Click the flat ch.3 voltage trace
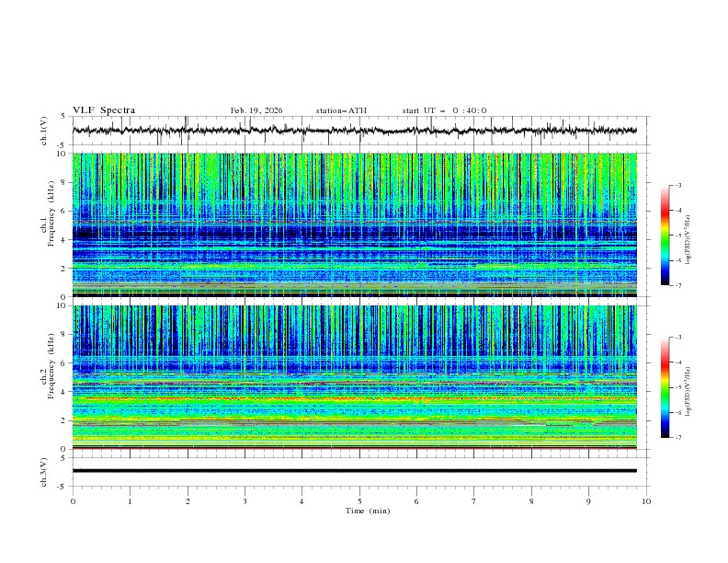Image resolution: width=728 pixels, height=563 pixels. coord(355,471)
